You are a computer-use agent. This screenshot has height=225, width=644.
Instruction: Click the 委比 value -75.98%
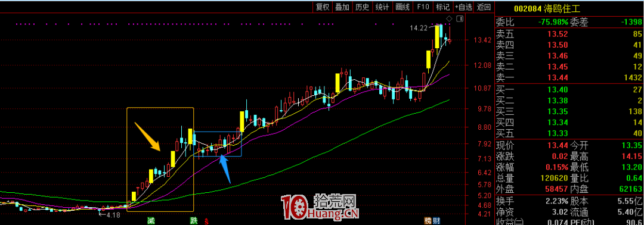click(553, 22)
